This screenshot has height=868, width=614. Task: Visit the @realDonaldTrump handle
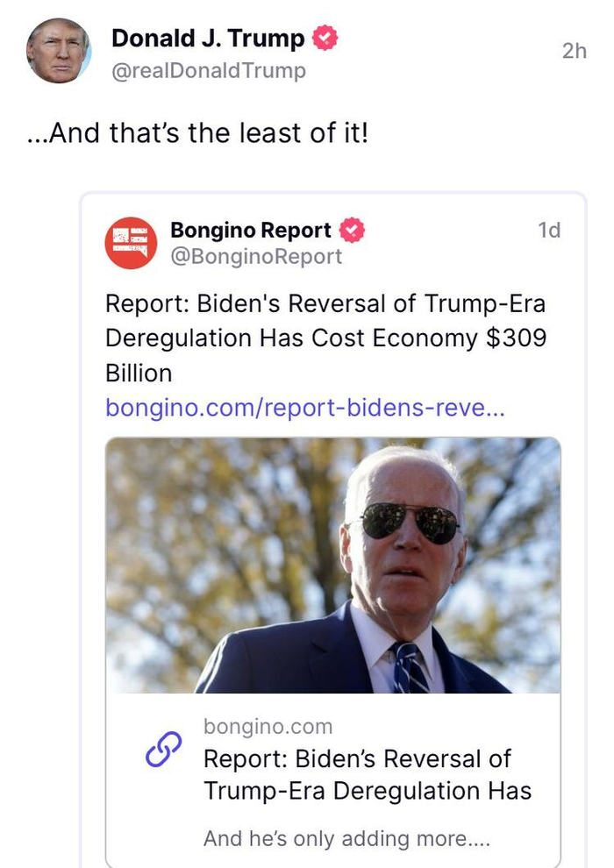[209, 70]
